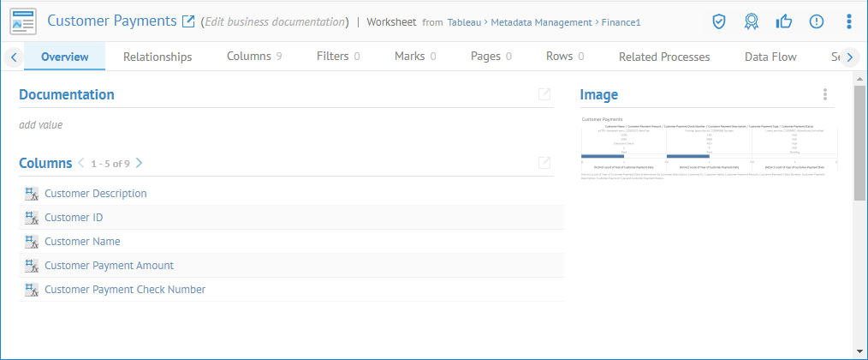Click the add value documentation field
This screenshot has height=360, width=868.
[41, 125]
